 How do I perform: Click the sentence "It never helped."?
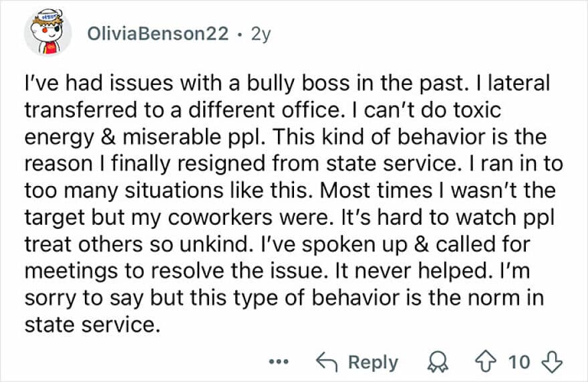412,271
